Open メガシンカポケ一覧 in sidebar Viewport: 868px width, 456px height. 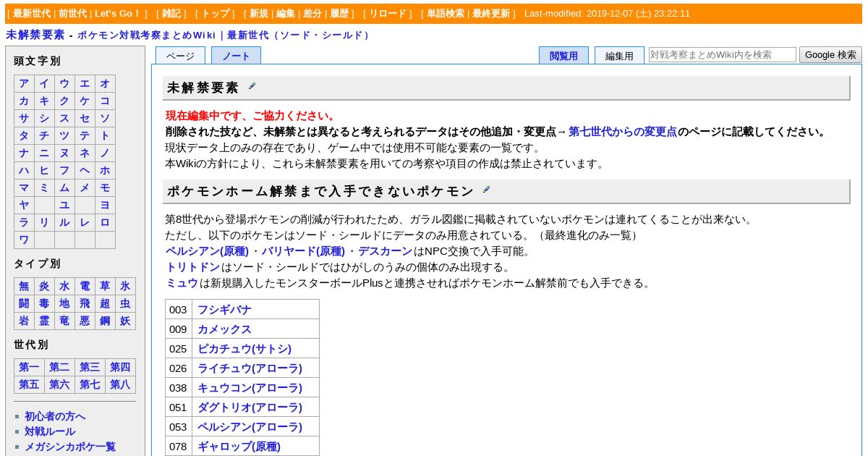70,447
